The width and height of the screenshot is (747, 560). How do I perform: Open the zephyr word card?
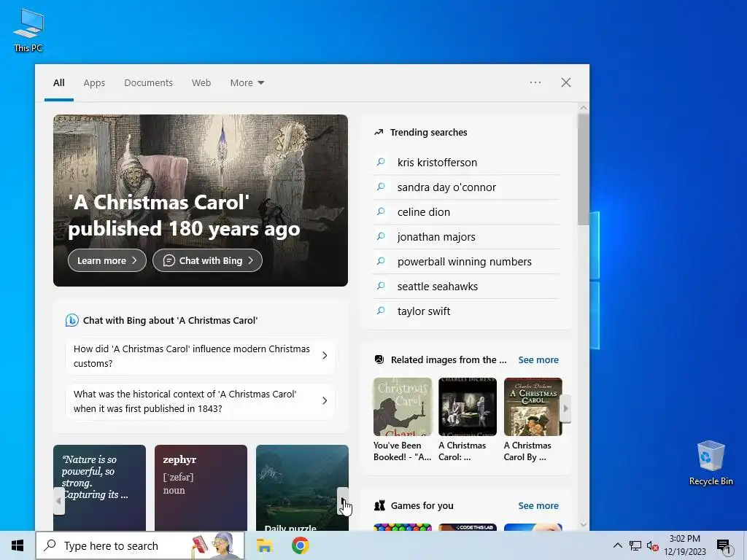tap(201, 488)
